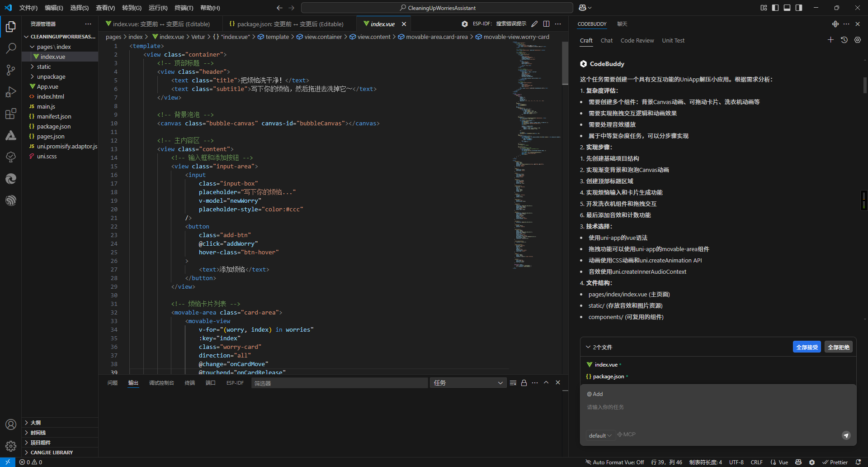Toggle the primary side bar layout button

[x=775, y=8]
